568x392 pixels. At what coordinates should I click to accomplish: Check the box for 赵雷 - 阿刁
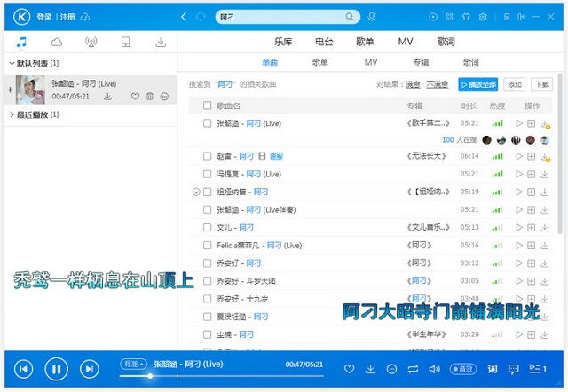(x=207, y=156)
